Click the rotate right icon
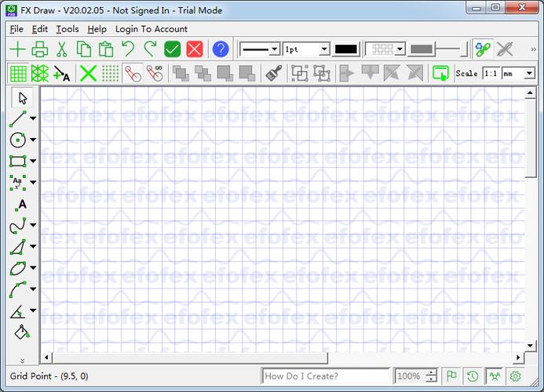This screenshot has height=392, width=544. pos(415,74)
